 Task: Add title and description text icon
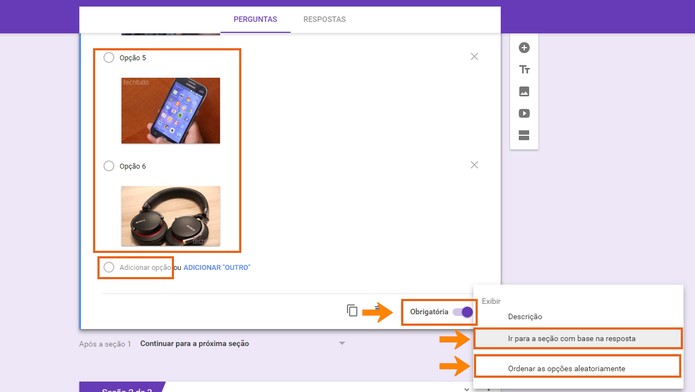(524, 70)
